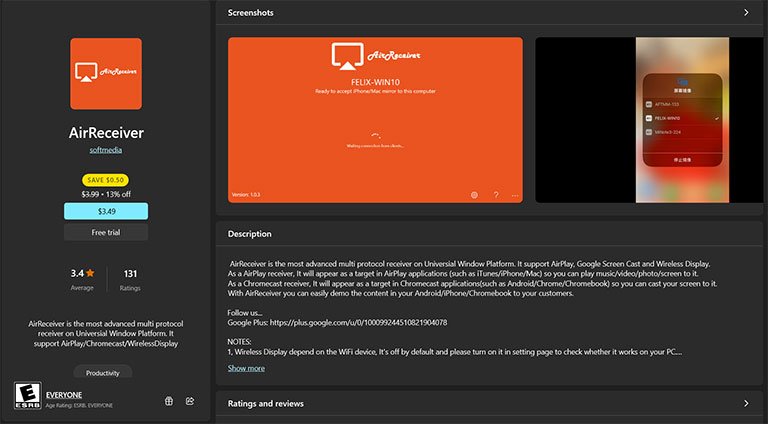Expand the Screenshots section with its chevron
This screenshot has height=424, width=768.
point(746,13)
